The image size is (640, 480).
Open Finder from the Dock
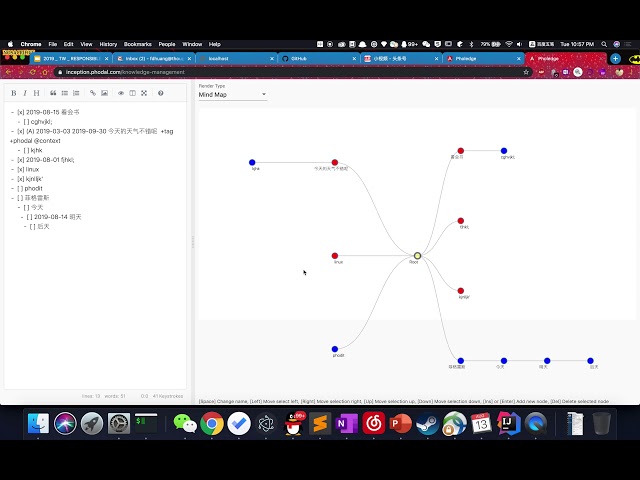pyautogui.click(x=38, y=423)
